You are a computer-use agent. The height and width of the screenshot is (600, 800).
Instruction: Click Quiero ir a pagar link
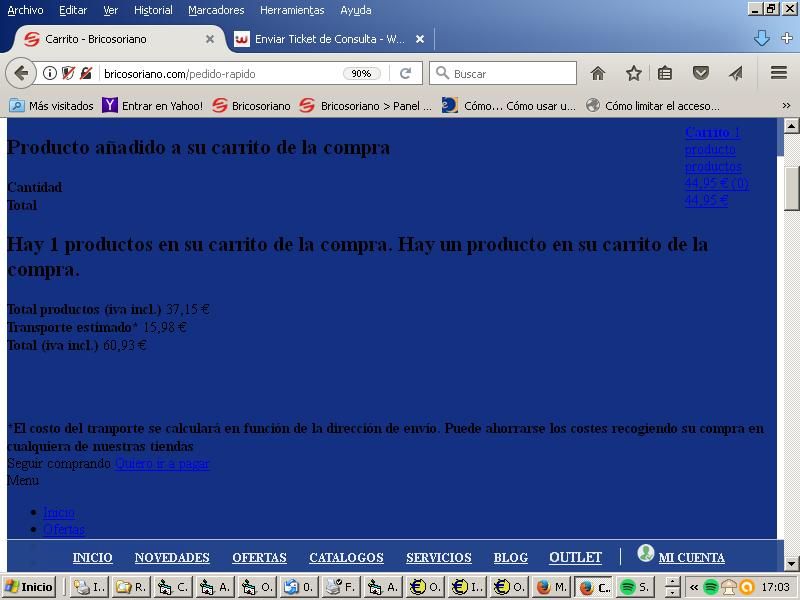(162, 463)
